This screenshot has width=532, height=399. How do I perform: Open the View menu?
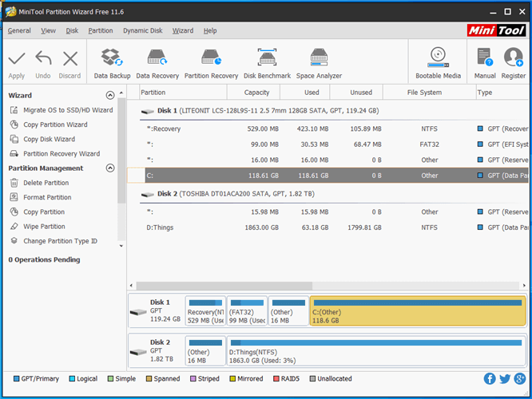coord(48,30)
